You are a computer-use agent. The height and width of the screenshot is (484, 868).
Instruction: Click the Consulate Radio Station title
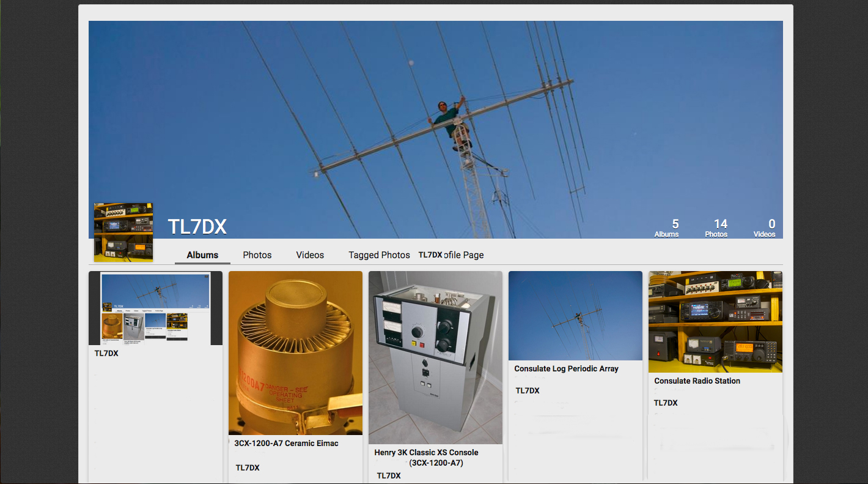click(697, 381)
